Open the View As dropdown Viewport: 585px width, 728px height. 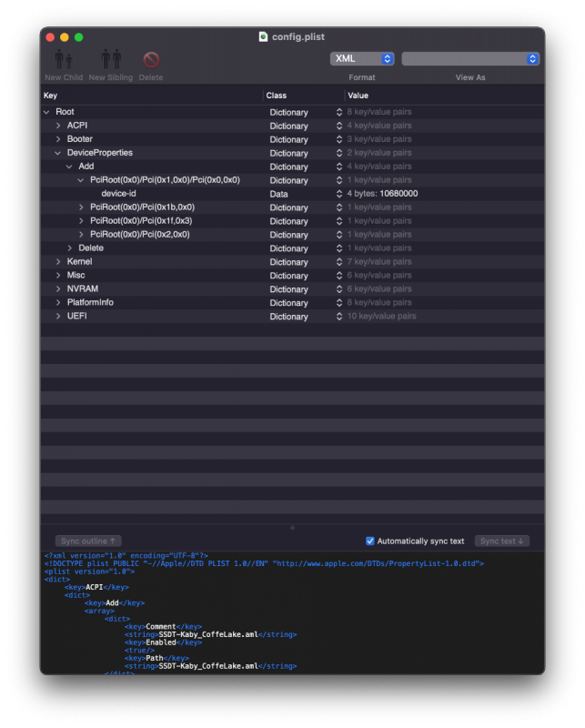(x=470, y=58)
